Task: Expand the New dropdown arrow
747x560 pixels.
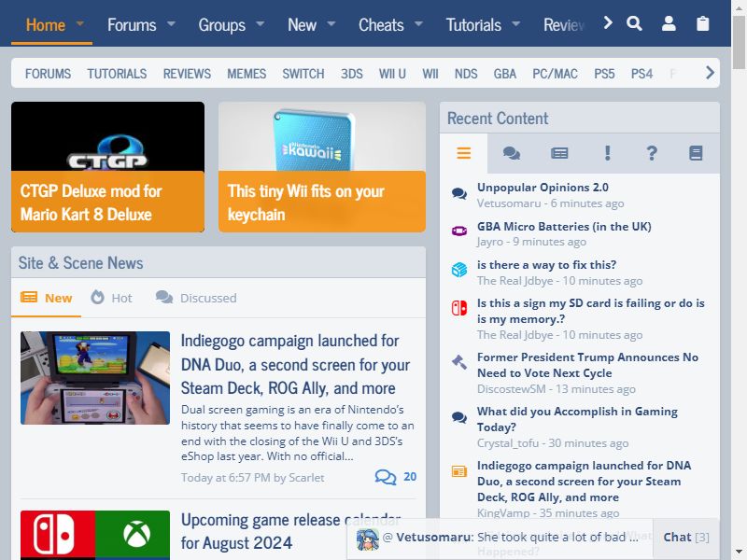Action: point(331,22)
